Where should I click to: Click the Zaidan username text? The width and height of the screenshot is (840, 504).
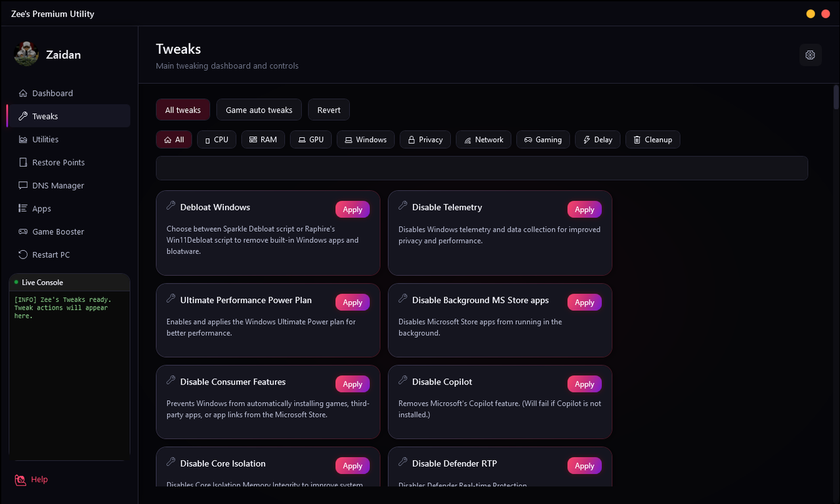point(63,54)
